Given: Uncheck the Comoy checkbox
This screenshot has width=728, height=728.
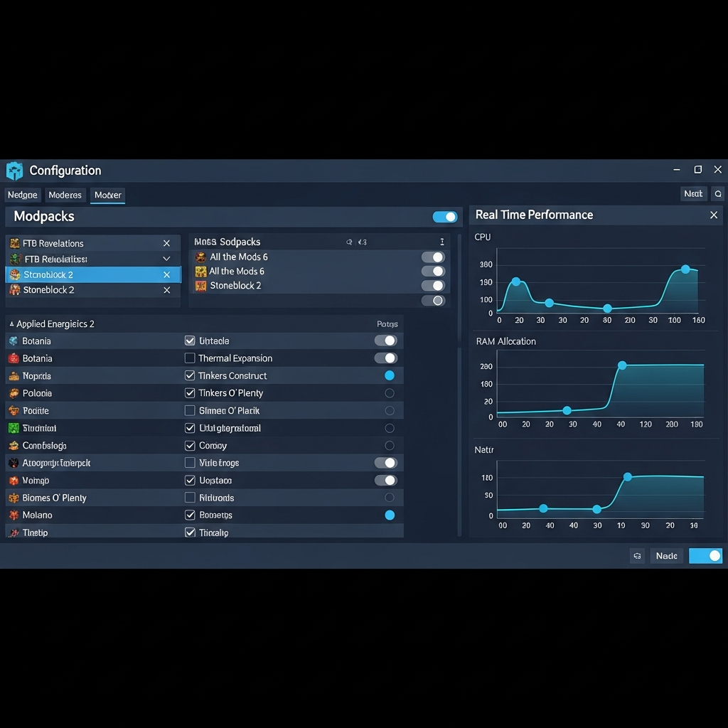Looking at the screenshot, I should coord(190,446).
